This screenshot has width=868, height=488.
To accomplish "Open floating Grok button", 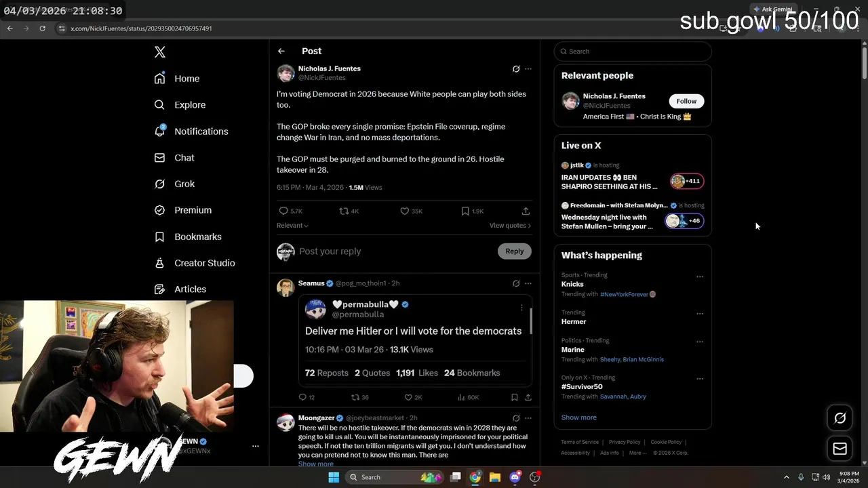I will coord(840,418).
